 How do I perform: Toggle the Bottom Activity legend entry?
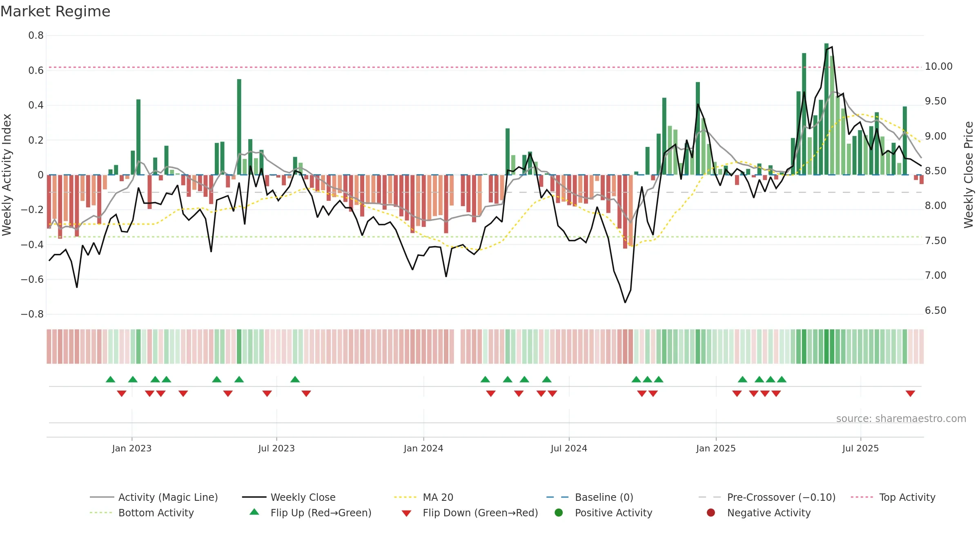tap(142, 513)
